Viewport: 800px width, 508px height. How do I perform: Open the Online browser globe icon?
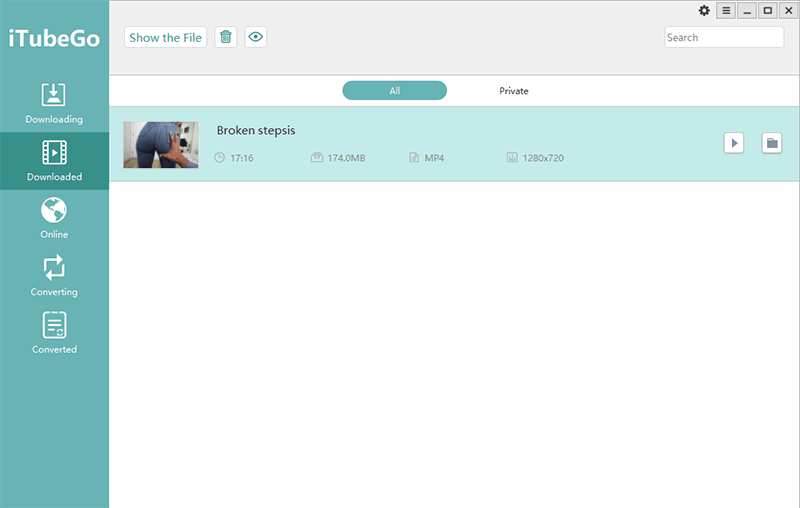54,210
